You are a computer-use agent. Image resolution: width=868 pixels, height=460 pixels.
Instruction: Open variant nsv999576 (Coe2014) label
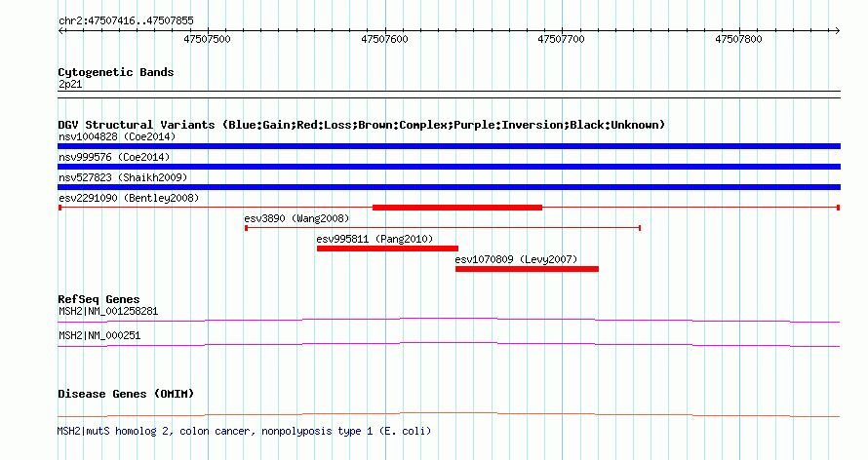114,157
